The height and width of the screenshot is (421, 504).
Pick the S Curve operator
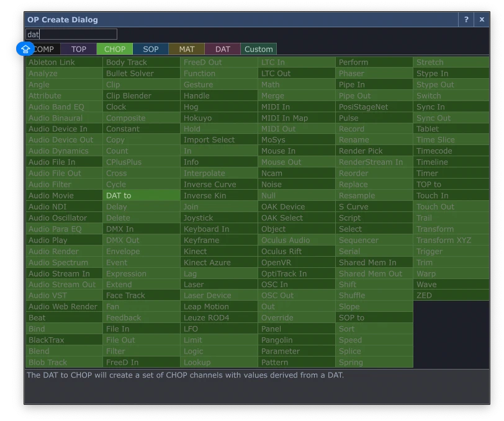point(374,206)
